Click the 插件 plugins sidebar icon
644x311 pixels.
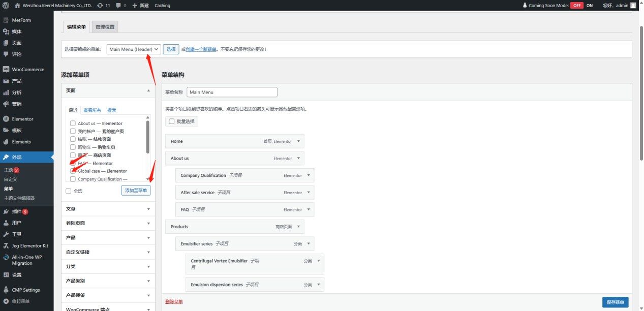[x=6, y=211]
